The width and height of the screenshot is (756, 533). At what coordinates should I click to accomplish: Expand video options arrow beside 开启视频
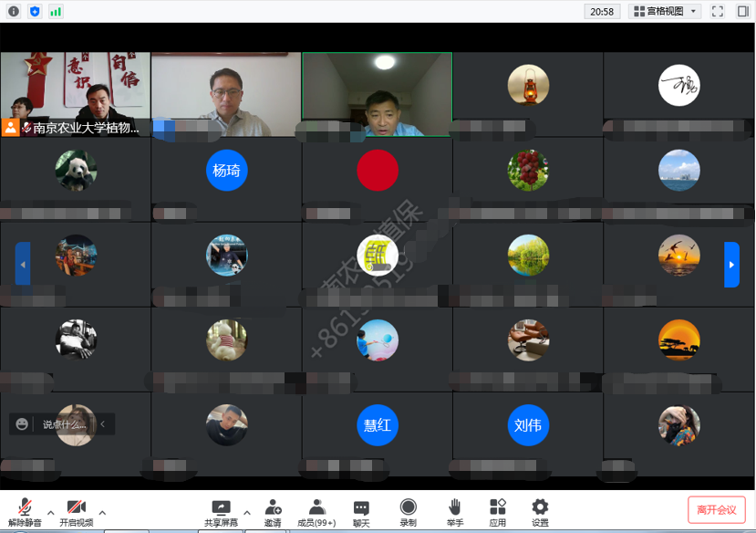coord(102,512)
